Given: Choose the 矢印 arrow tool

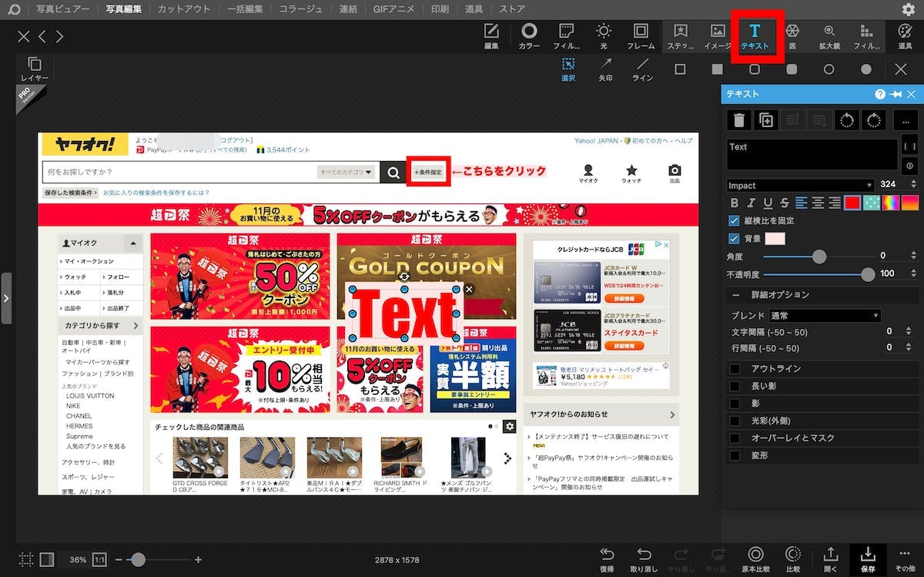Looking at the screenshot, I should point(605,69).
